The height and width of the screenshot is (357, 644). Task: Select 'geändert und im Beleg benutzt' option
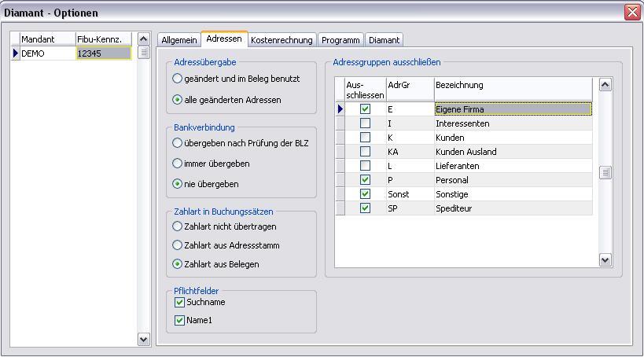pos(177,79)
